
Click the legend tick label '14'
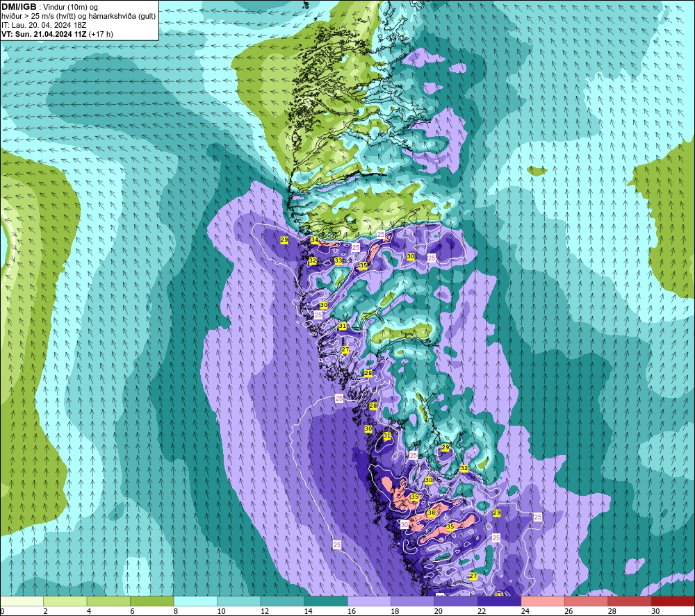click(309, 611)
